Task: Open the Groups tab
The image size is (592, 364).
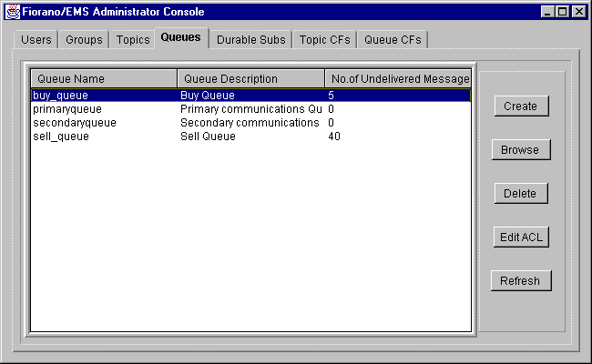Action: [84, 40]
